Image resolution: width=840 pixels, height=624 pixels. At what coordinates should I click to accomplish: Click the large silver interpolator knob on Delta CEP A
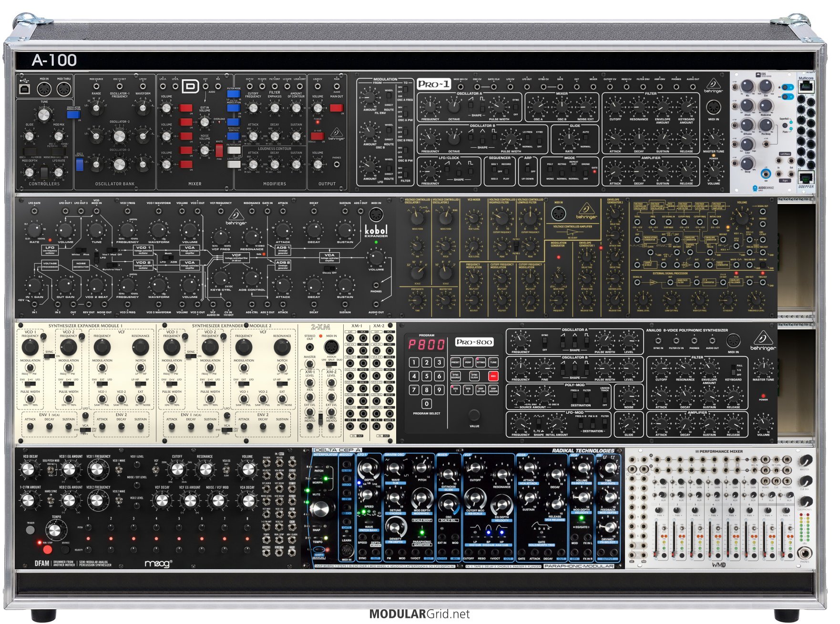click(322, 509)
